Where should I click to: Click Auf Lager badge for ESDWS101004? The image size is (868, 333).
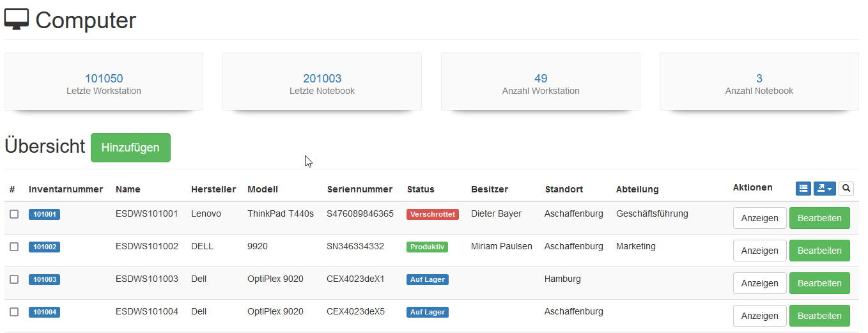coord(427,312)
